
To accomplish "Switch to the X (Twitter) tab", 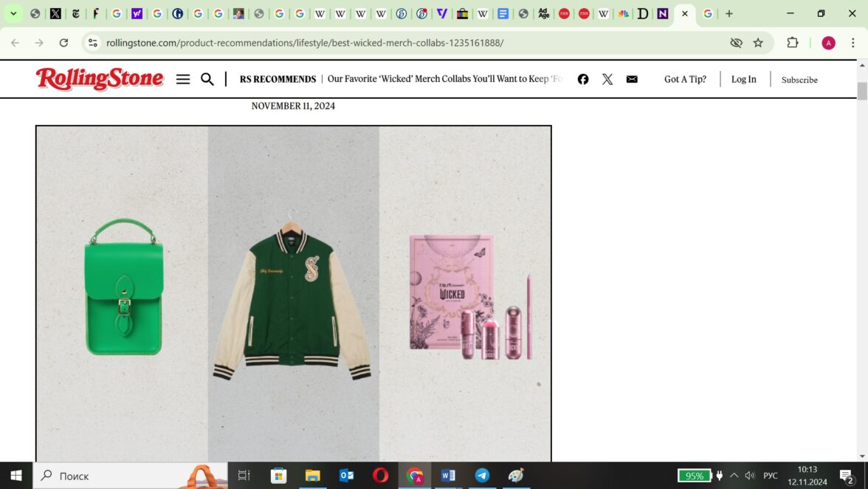I will coord(55,14).
